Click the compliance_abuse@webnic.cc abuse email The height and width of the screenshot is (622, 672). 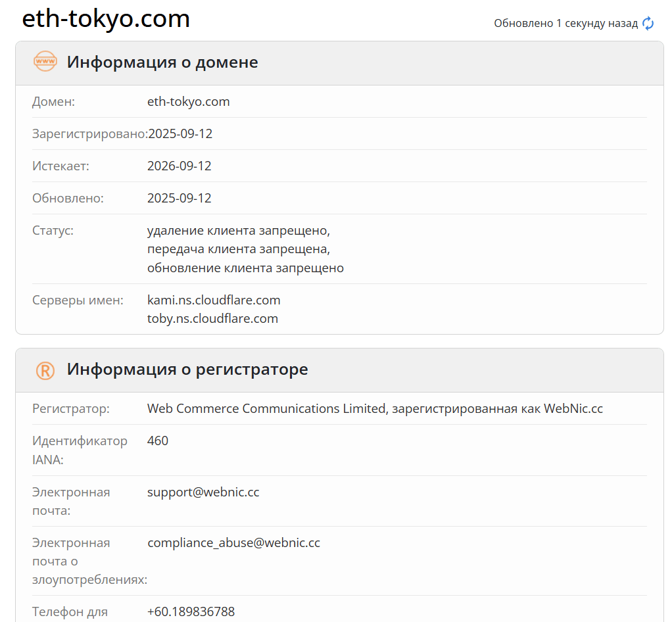coord(233,543)
